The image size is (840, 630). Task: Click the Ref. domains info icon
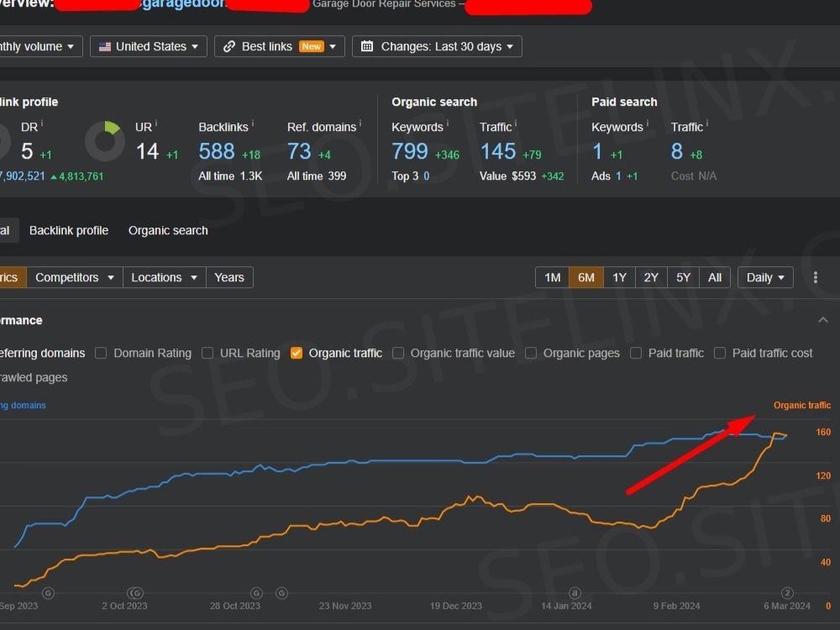coord(360,123)
